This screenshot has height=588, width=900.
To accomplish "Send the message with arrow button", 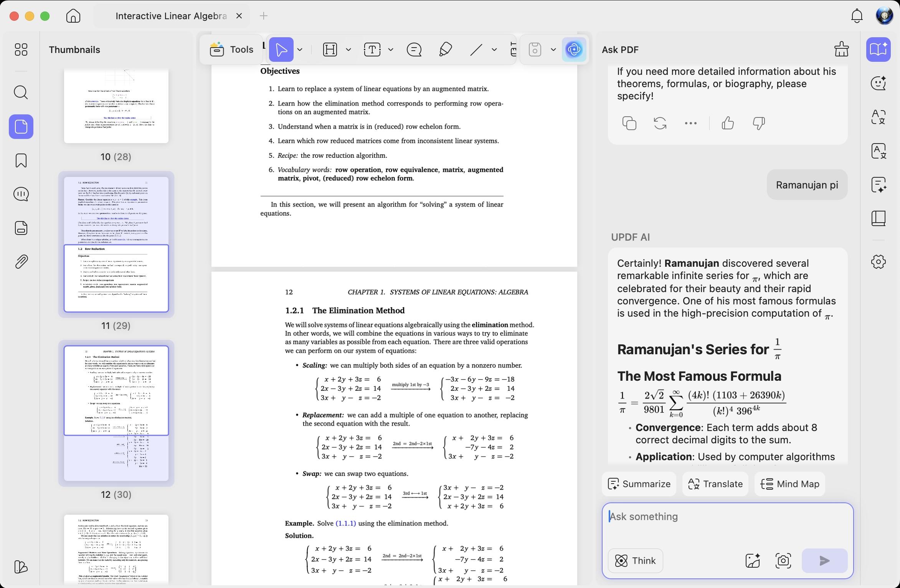I will coord(824,561).
